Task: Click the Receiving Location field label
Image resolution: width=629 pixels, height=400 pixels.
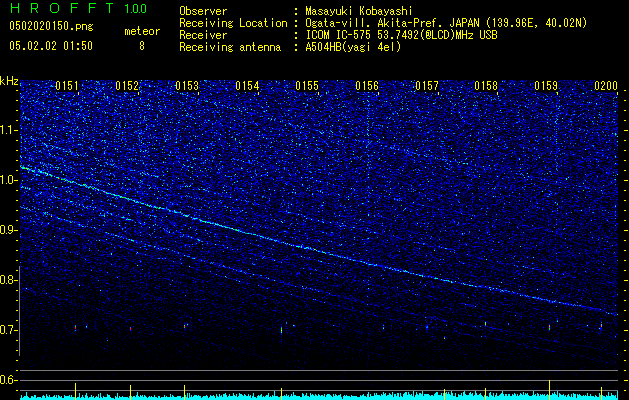Action: pyautogui.click(x=233, y=23)
